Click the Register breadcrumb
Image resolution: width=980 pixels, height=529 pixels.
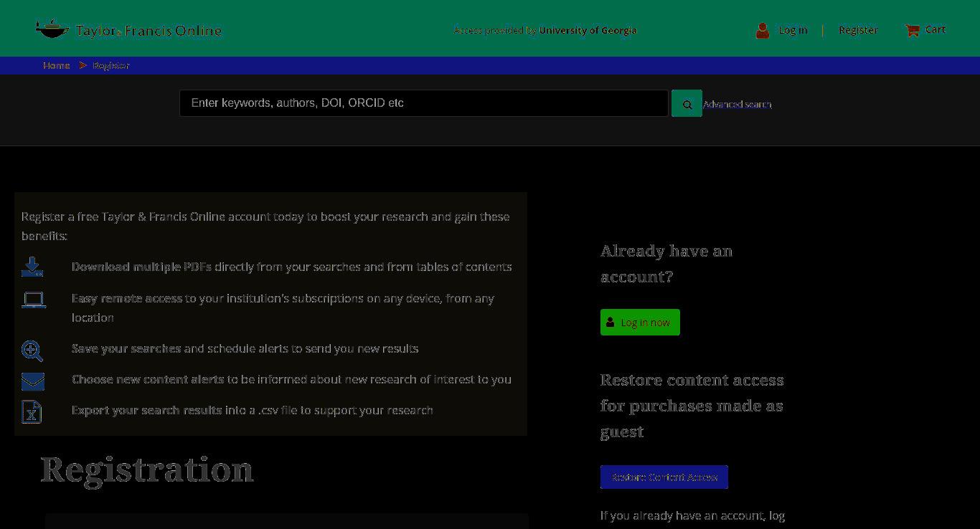click(111, 65)
